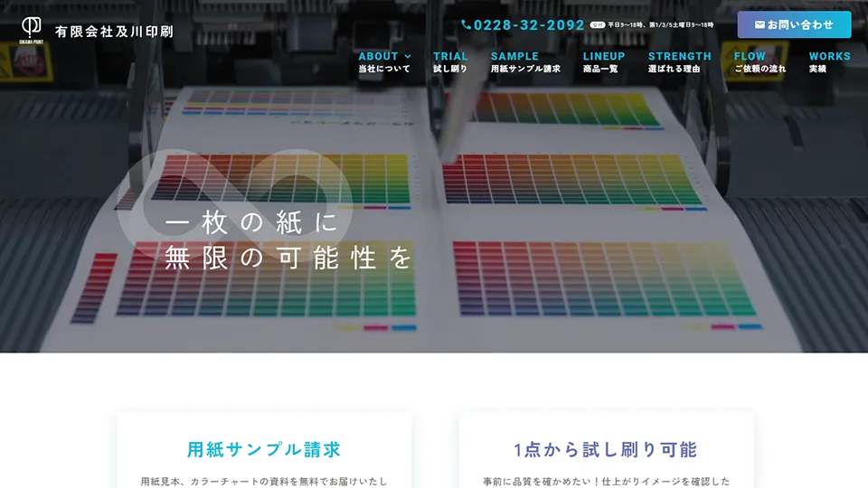Screen dimensions: 868x488
Task: Click the telephone handset icon
Action: 466,25
